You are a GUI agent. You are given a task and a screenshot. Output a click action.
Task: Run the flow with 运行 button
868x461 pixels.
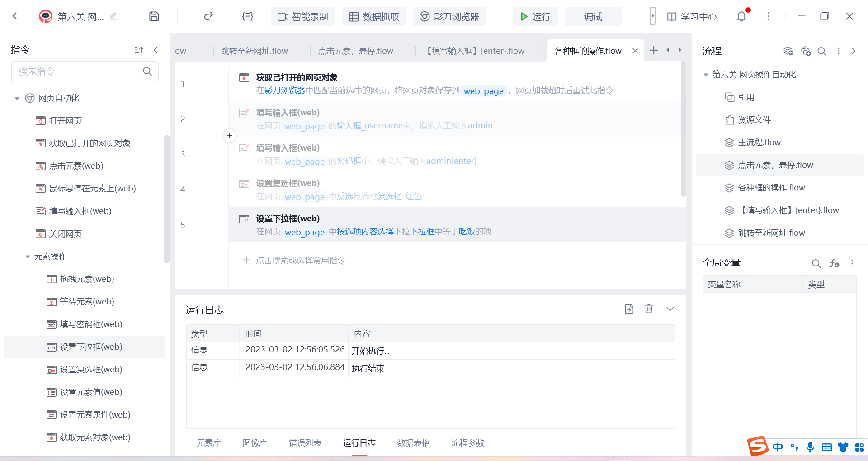pyautogui.click(x=535, y=17)
